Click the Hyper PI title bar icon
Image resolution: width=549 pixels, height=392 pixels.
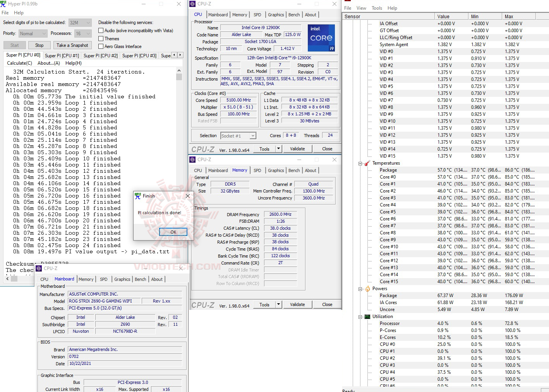(3, 4)
